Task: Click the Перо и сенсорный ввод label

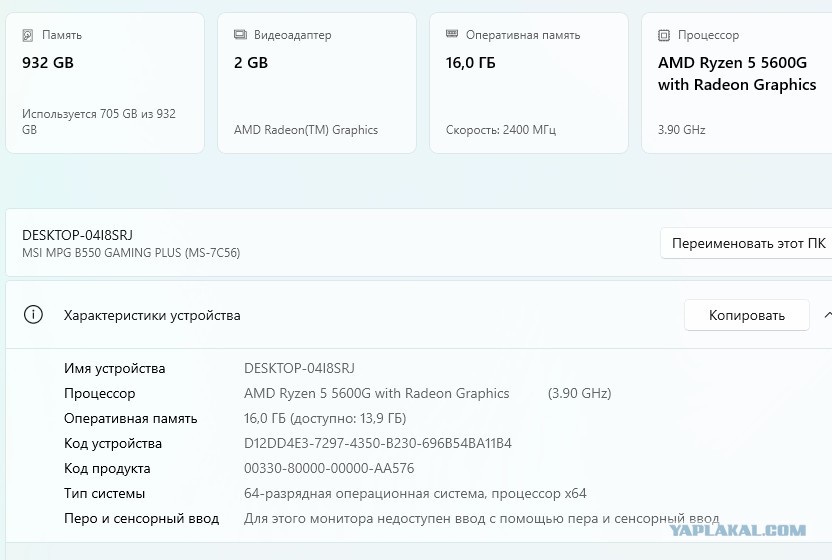Action: pos(142,519)
